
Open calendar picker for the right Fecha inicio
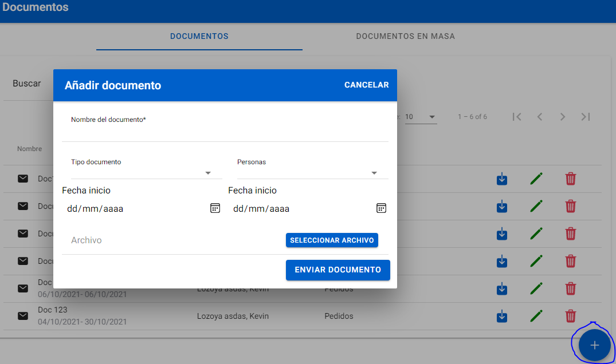pos(381,208)
